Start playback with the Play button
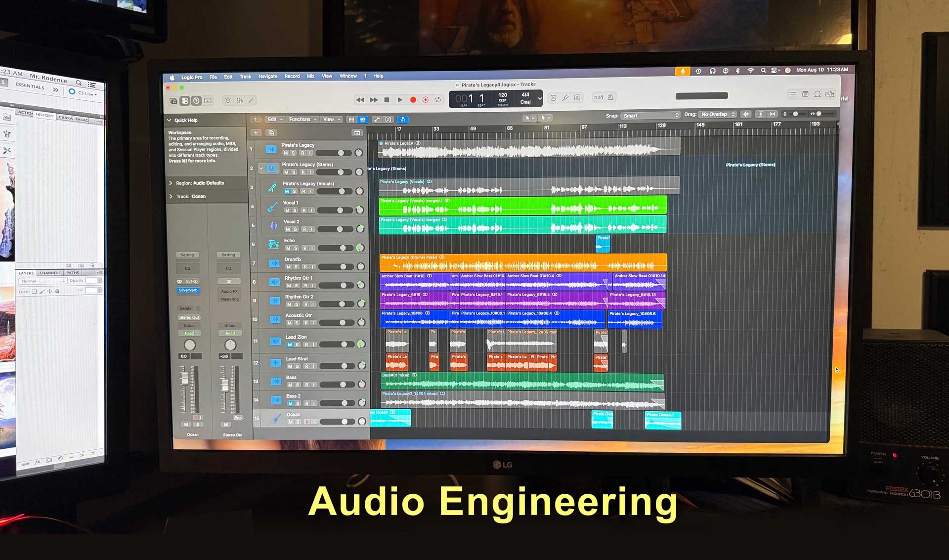This screenshot has width=949, height=560. click(400, 100)
